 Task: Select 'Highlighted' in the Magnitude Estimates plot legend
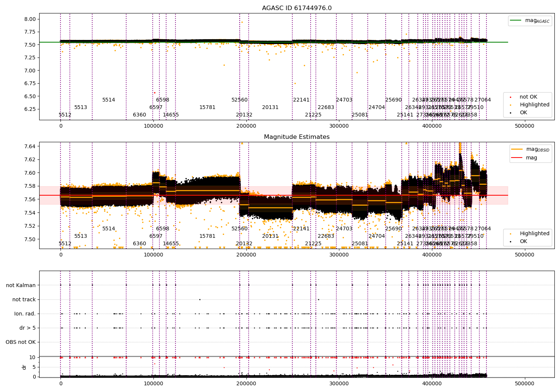coord(535,234)
